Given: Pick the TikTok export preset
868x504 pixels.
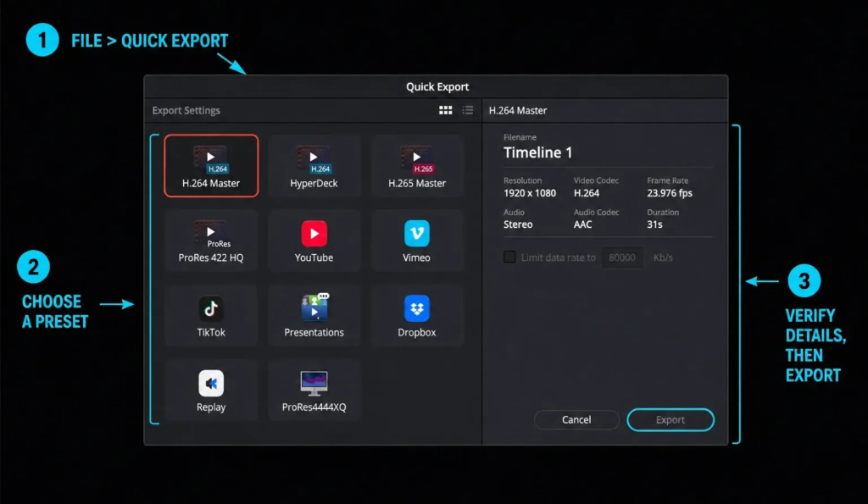Looking at the screenshot, I should (x=211, y=315).
